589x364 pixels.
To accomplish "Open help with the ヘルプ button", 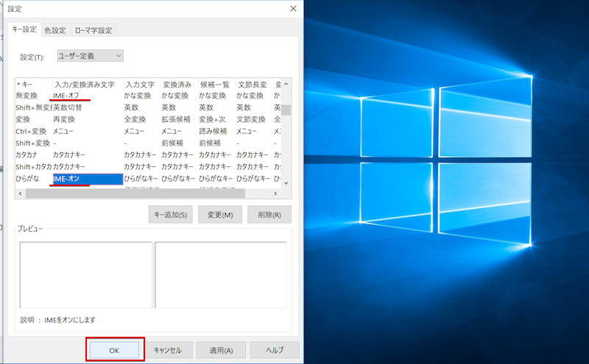I will click(x=275, y=350).
